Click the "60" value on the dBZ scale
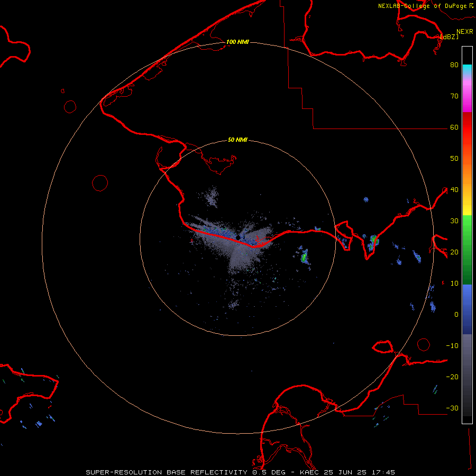476x476 pixels. 454,127
